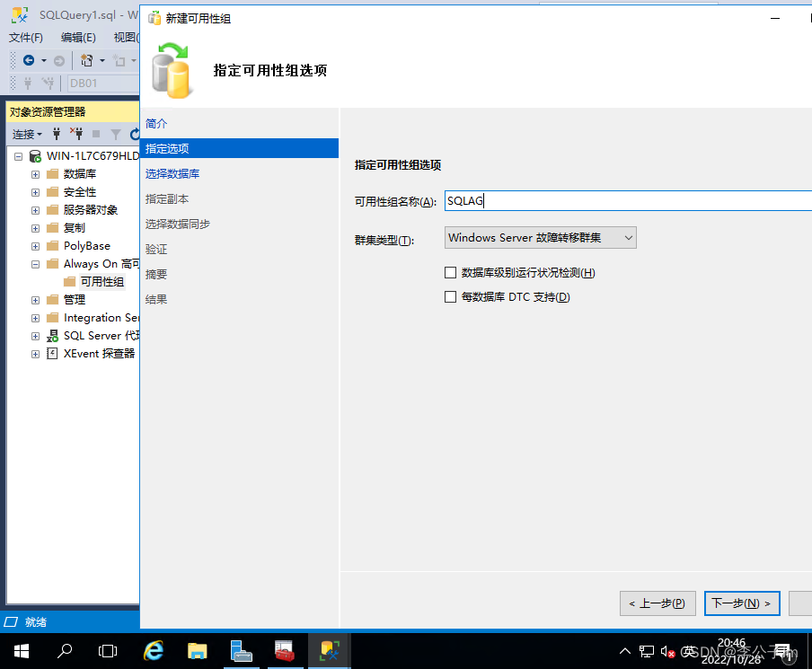Click the PolyBase folder icon

(53, 246)
